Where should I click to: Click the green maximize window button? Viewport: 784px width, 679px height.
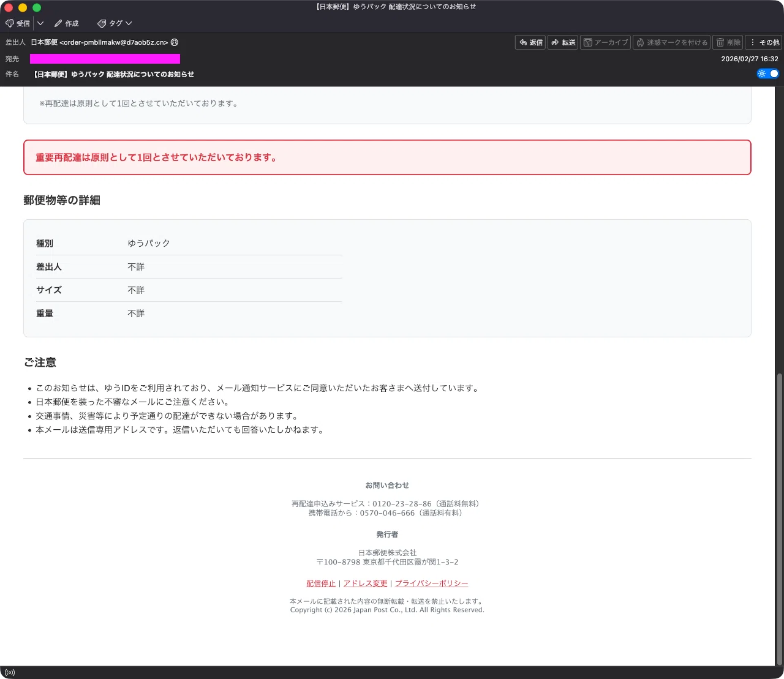pos(37,7)
